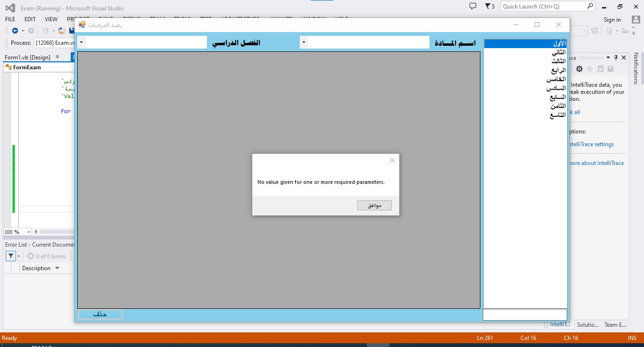
Task: Open the FILE menu
Action: (10, 19)
